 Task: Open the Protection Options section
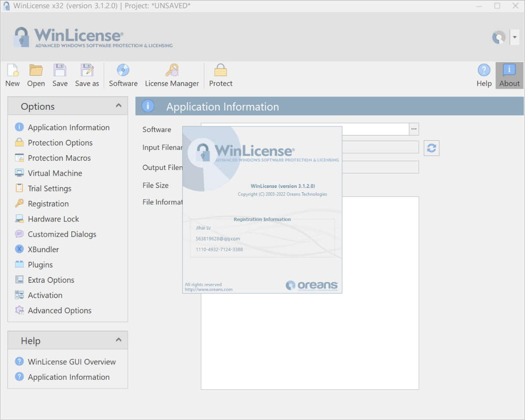60,143
